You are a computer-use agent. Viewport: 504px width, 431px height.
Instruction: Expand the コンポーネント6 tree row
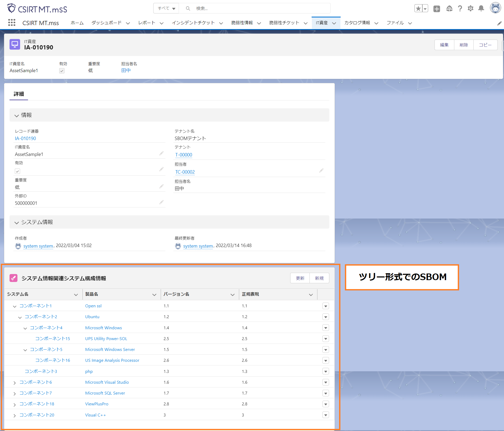[15, 383]
